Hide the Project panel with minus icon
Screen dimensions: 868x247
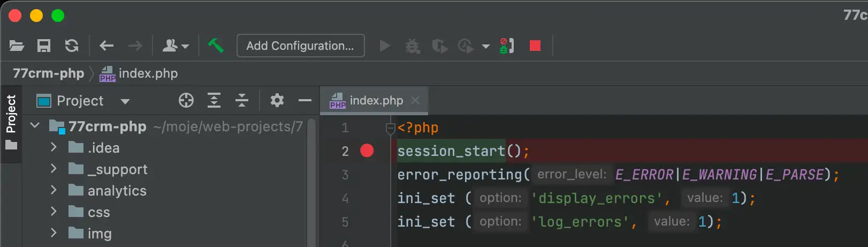305,100
